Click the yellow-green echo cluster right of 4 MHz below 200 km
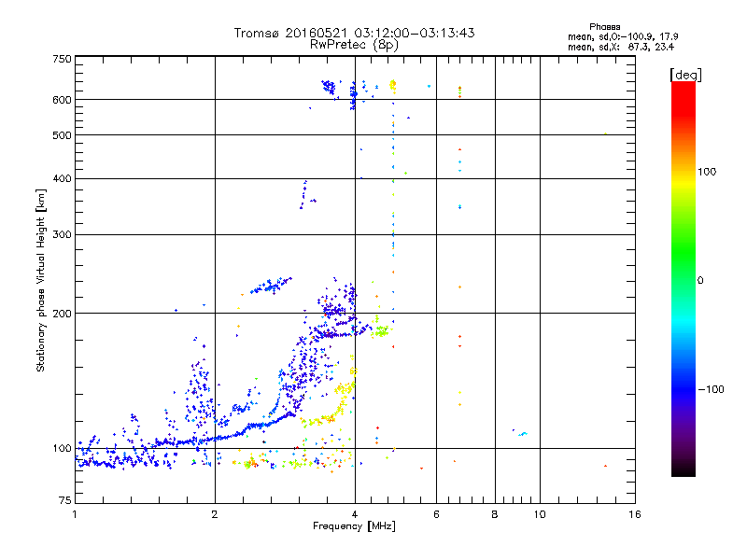 [x=381, y=331]
